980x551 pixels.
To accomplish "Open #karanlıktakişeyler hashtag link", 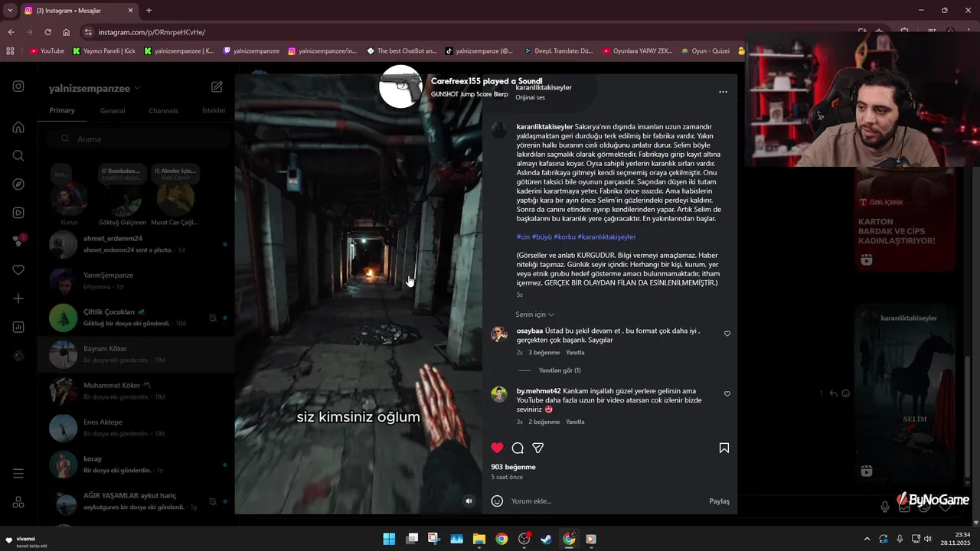I will pyautogui.click(x=606, y=237).
